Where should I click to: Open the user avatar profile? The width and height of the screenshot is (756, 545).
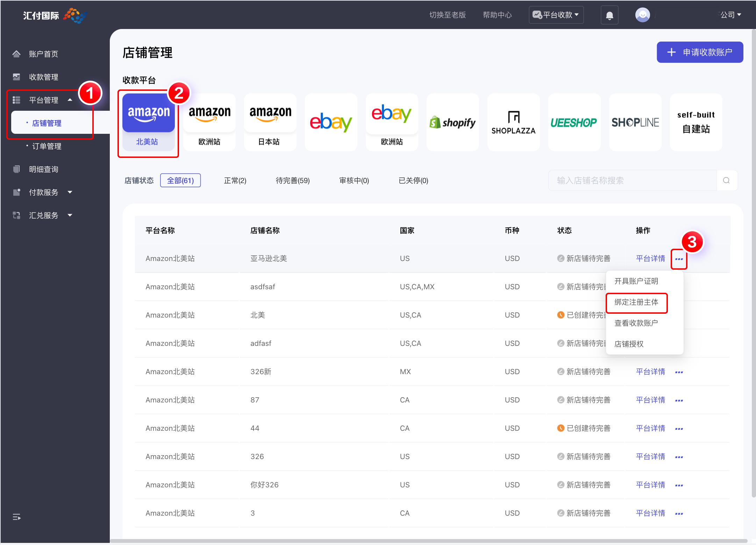[x=642, y=15]
